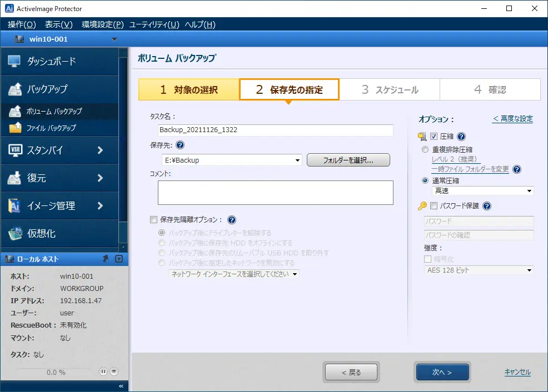
Task: Click the 次へ > button
Action: coord(442,373)
